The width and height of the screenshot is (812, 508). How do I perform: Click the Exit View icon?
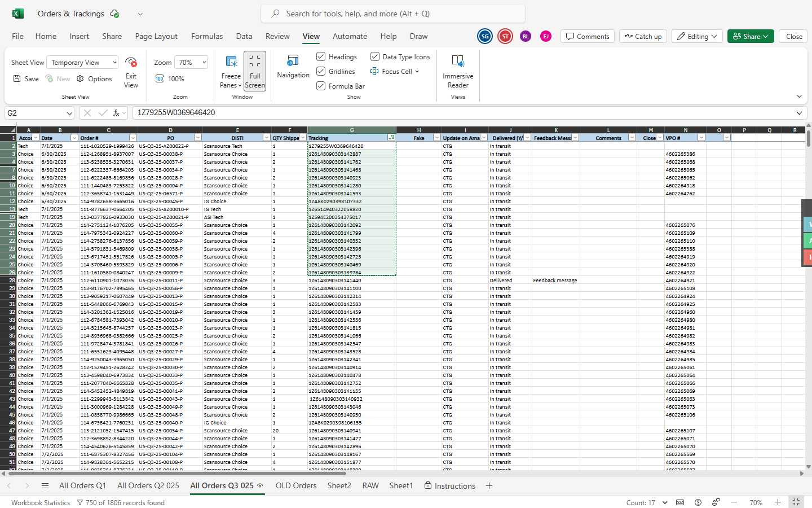[131, 62]
